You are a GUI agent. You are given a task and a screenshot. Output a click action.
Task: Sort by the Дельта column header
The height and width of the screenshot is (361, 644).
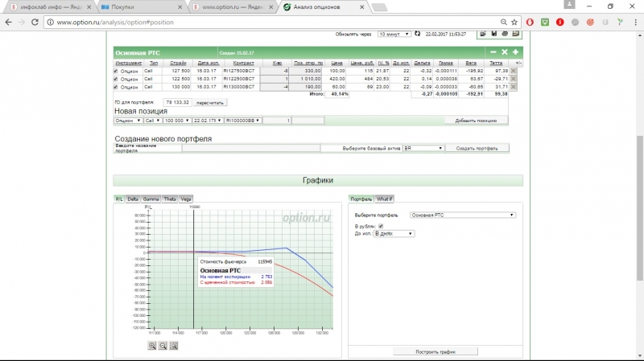(422, 64)
